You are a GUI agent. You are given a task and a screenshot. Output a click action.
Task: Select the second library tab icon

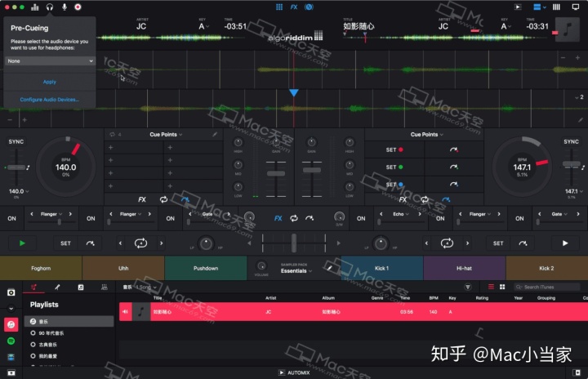pyautogui.click(x=57, y=287)
